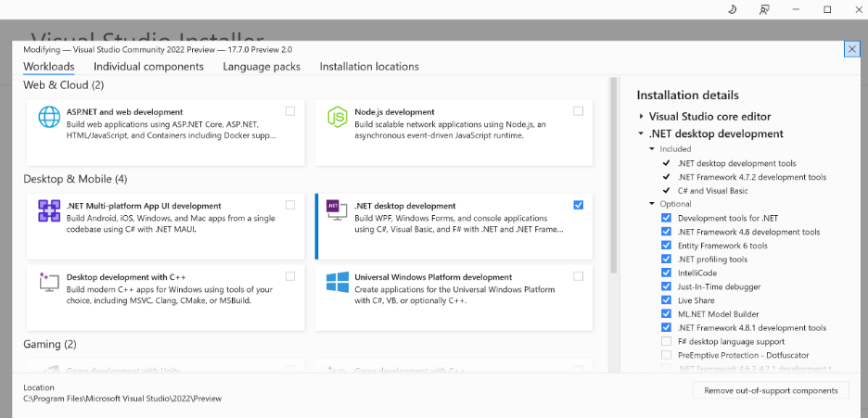Click the .NET desktop development monitor icon

coord(337,210)
